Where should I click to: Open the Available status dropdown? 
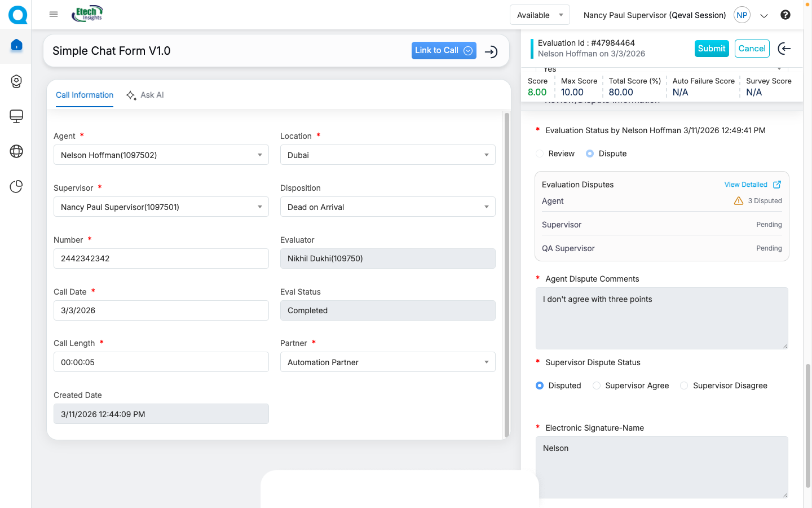539,15
